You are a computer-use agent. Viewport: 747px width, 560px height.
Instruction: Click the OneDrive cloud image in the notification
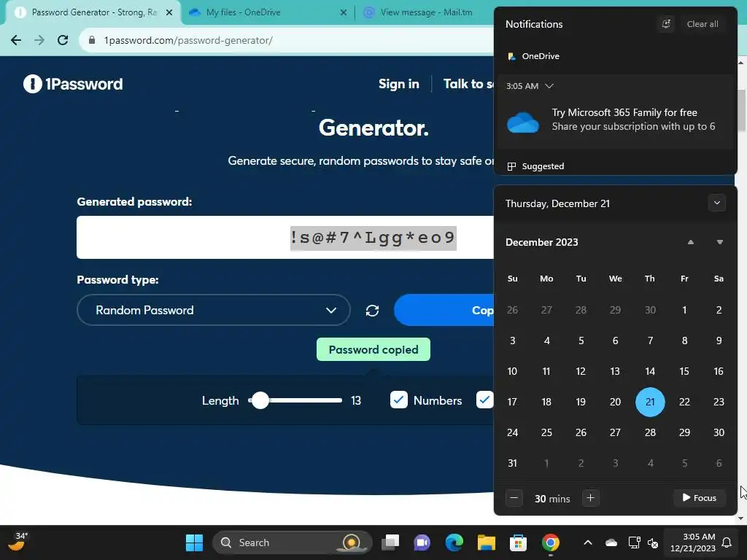(522, 122)
